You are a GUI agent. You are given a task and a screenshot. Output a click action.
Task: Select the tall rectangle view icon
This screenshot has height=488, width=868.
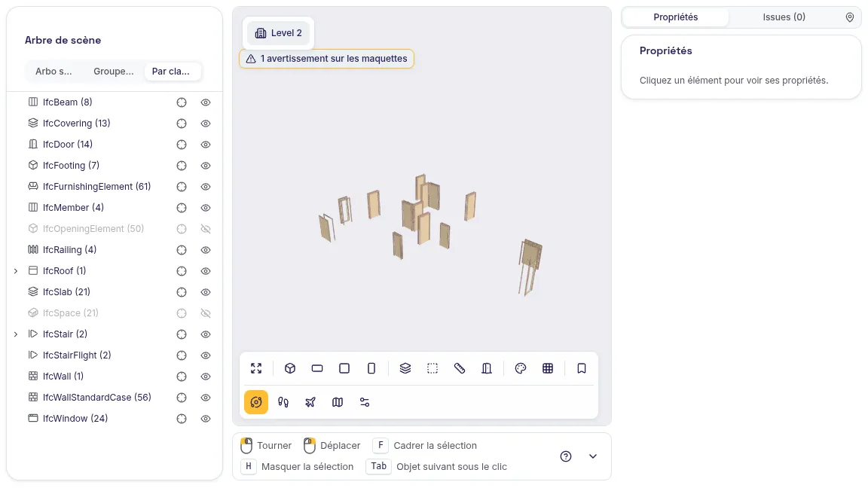371,368
